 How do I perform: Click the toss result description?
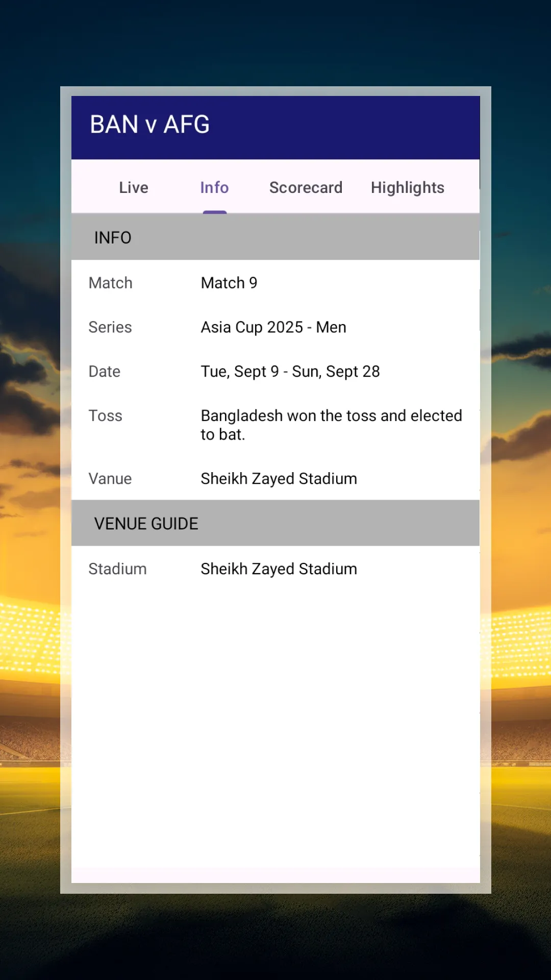[331, 425]
